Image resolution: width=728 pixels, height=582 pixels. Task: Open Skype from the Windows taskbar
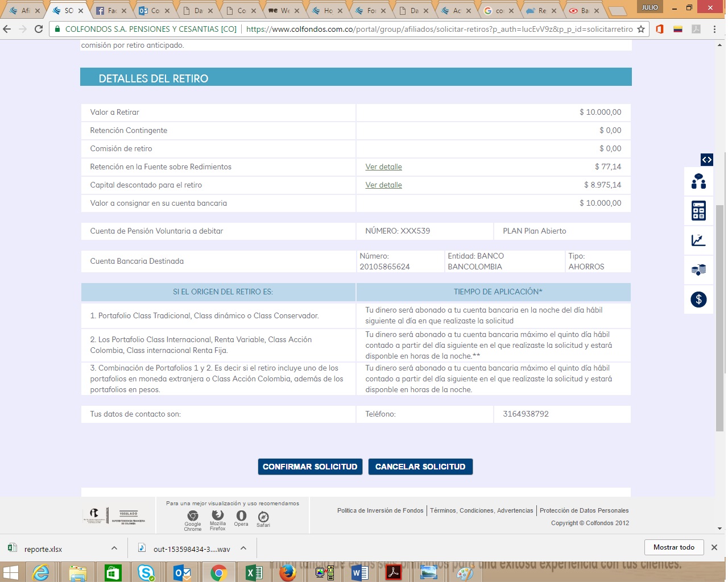(x=147, y=573)
